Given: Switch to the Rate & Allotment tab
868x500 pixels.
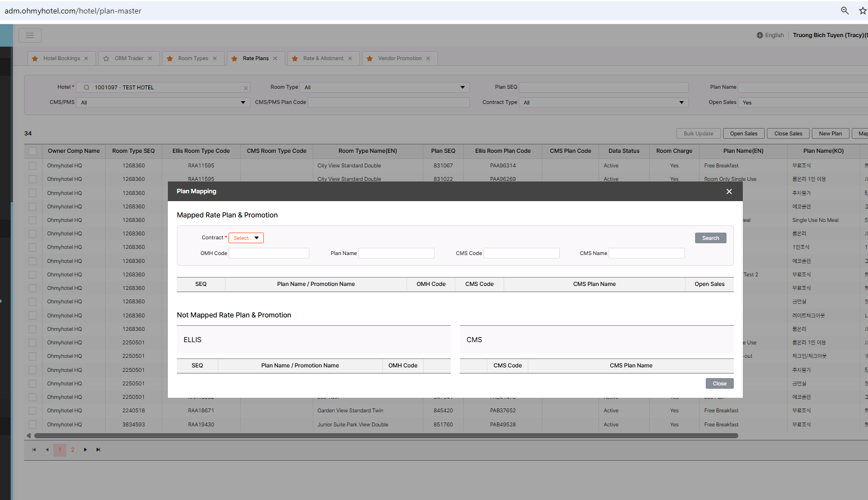Looking at the screenshot, I should 323,58.
